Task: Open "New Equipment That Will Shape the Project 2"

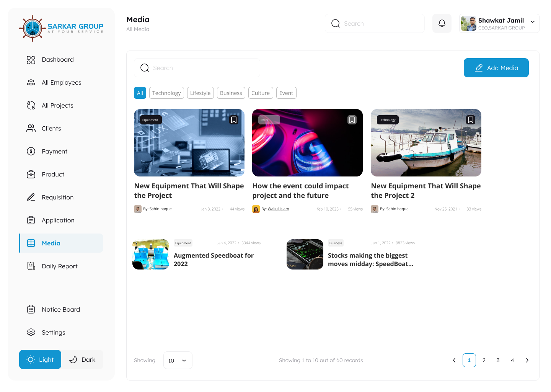Action: click(426, 191)
